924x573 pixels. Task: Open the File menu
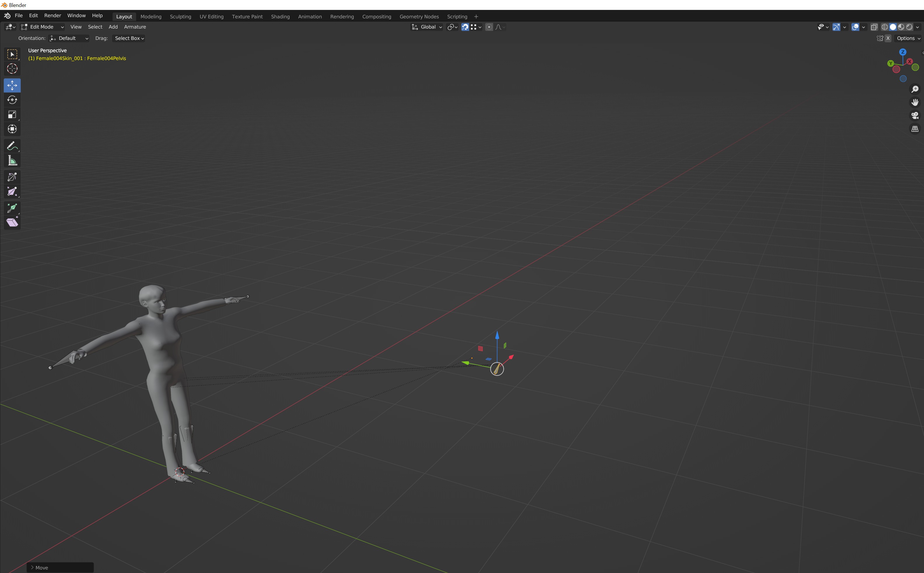click(x=19, y=15)
